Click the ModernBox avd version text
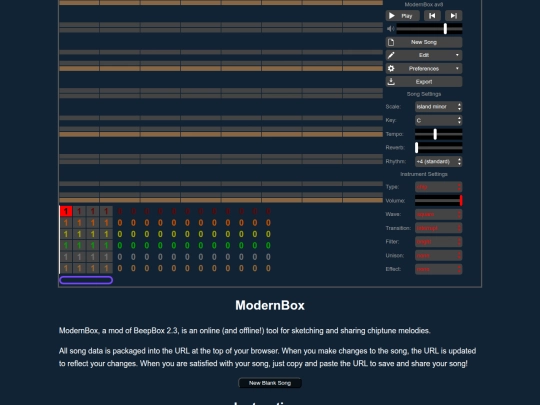This screenshot has height=405, width=540. 424,4
